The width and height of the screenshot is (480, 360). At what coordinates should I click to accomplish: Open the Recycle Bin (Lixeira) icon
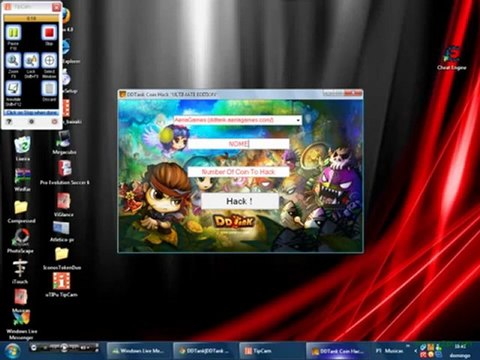[x=22, y=148]
